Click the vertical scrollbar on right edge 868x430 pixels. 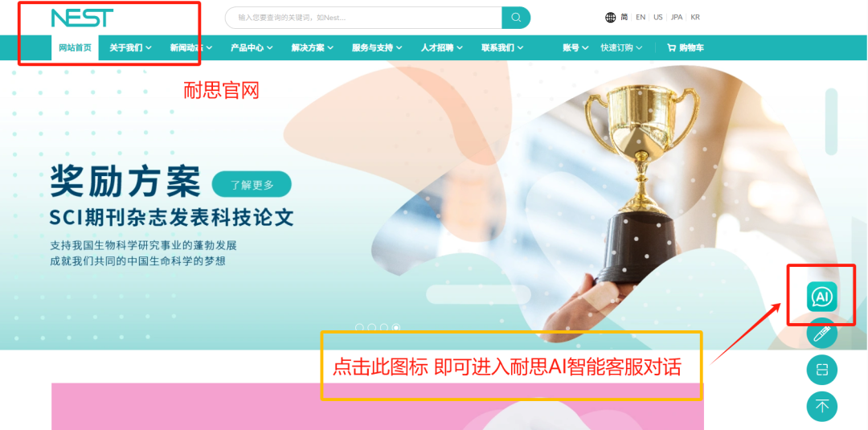pyautogui.click(x=831, y=121)
